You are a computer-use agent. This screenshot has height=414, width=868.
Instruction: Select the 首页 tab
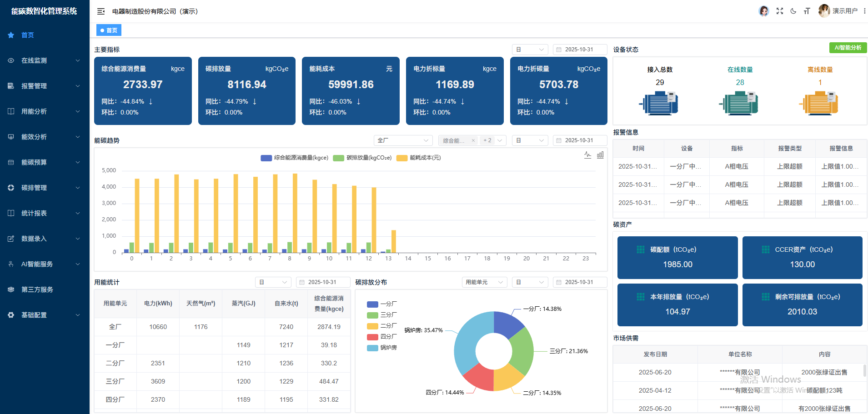click(x=109, y=30)
